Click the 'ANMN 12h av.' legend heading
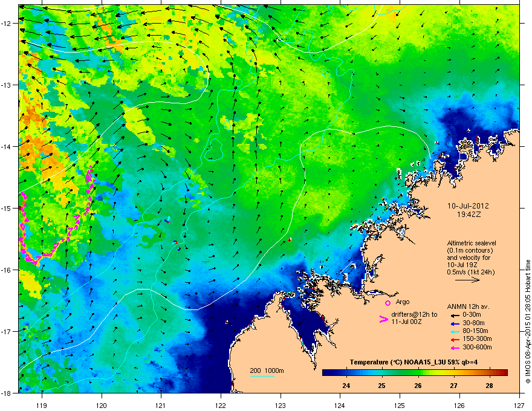The height and width of the screenshot is (411, 532). pos(468,306)
